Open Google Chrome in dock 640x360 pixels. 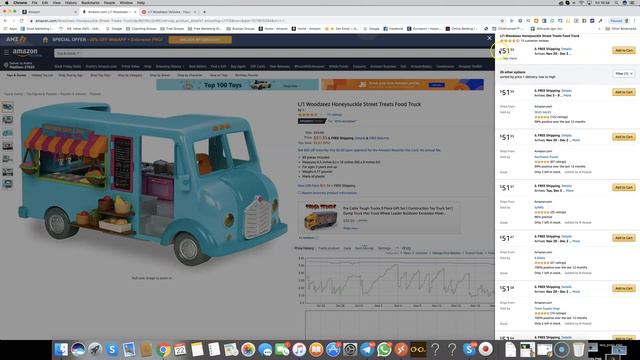pos(163,349)
